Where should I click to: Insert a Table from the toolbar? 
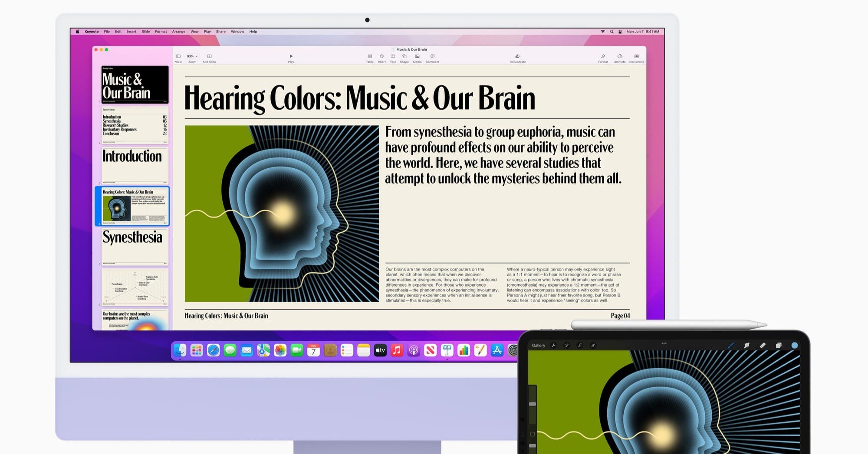pos(370,58)
